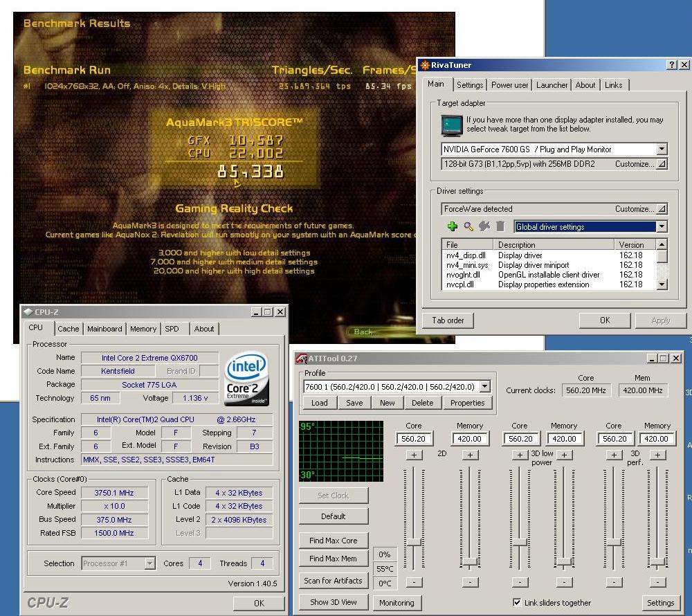Switch to CPU-Z Mainboard tab
The image size is (692, 616).
coord(104,329)
